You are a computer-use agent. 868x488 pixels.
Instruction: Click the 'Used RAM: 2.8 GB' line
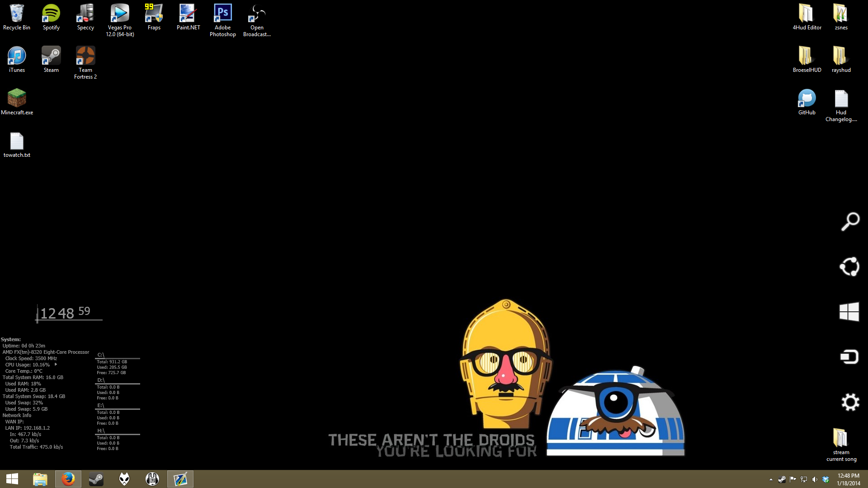pyautogui.click(x=25, y=390)
